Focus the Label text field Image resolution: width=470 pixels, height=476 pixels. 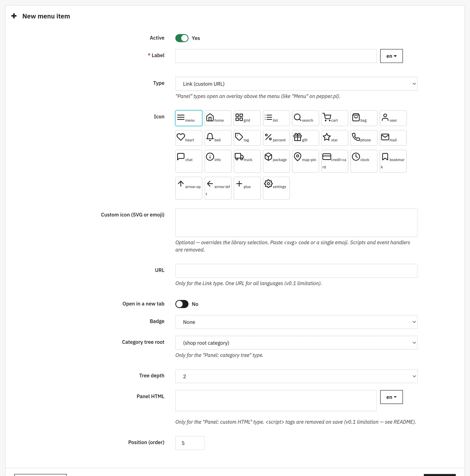click(276, 56)
